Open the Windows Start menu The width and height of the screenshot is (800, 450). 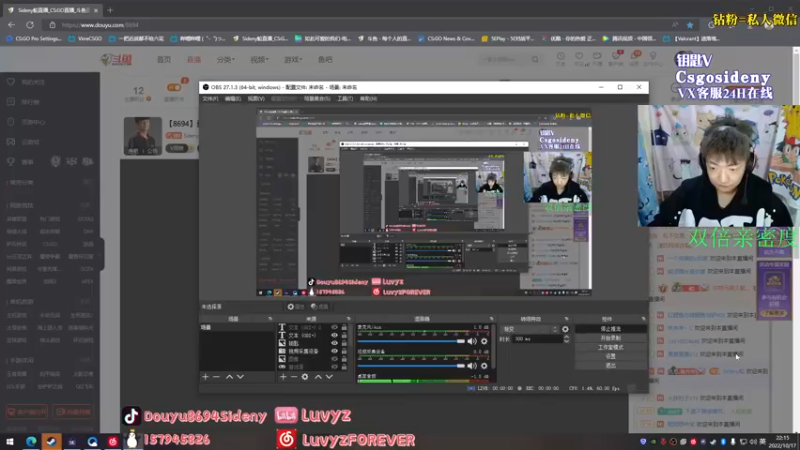tap(10, 441)
